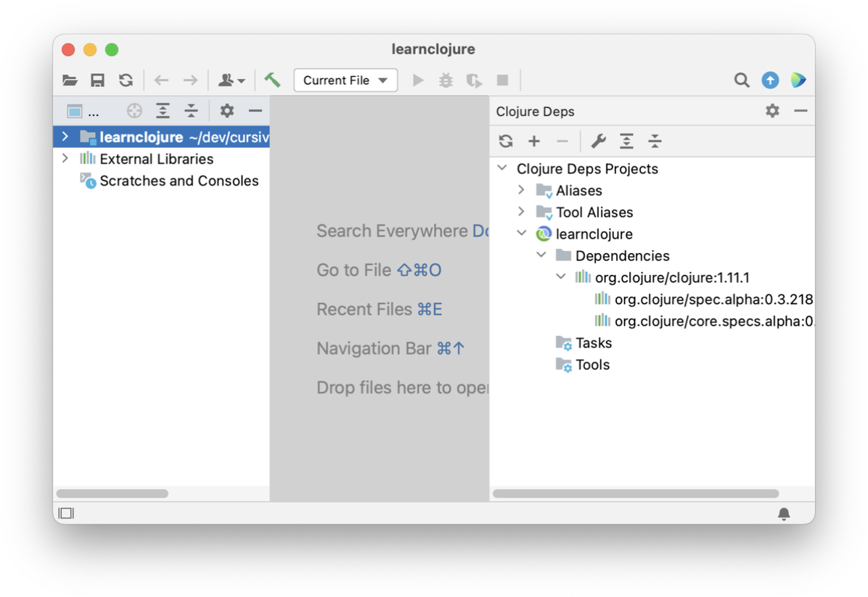The image size is (868, 597).
Task: Collapse org.clojure/clojure:1.11.1 dependency
Action: (x=561, y=276)
